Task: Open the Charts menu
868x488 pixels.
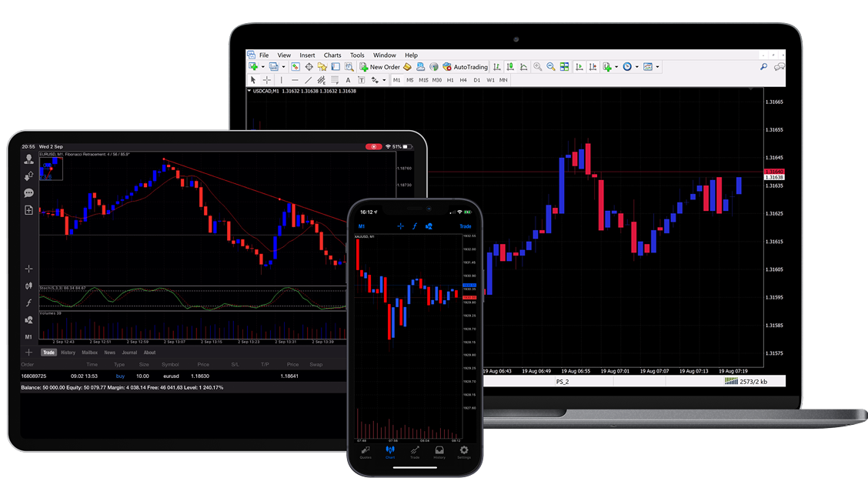Action: [332, 55]
